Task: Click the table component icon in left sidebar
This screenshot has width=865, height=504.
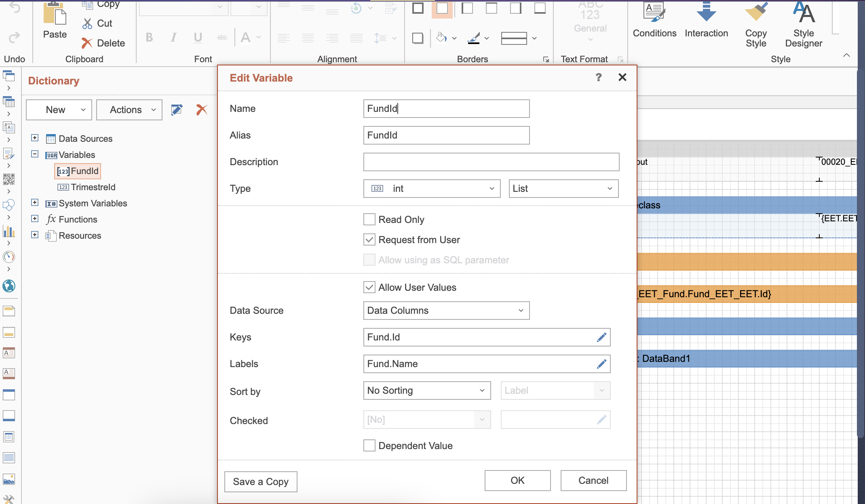Action: (x=9, y=102)
